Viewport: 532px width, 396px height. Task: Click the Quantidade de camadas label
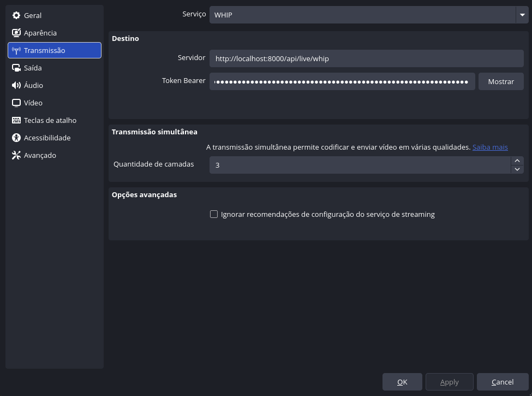[153, 164]
